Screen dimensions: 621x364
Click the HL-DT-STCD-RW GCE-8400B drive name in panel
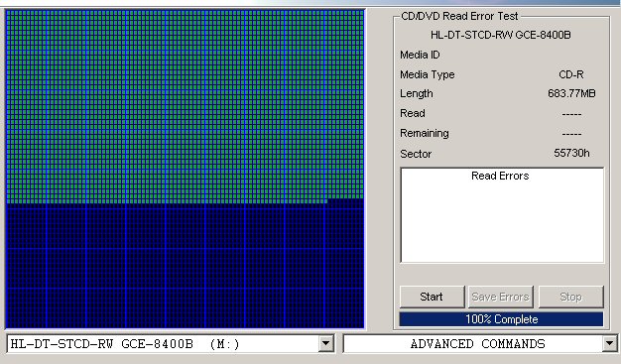point(501,35)
